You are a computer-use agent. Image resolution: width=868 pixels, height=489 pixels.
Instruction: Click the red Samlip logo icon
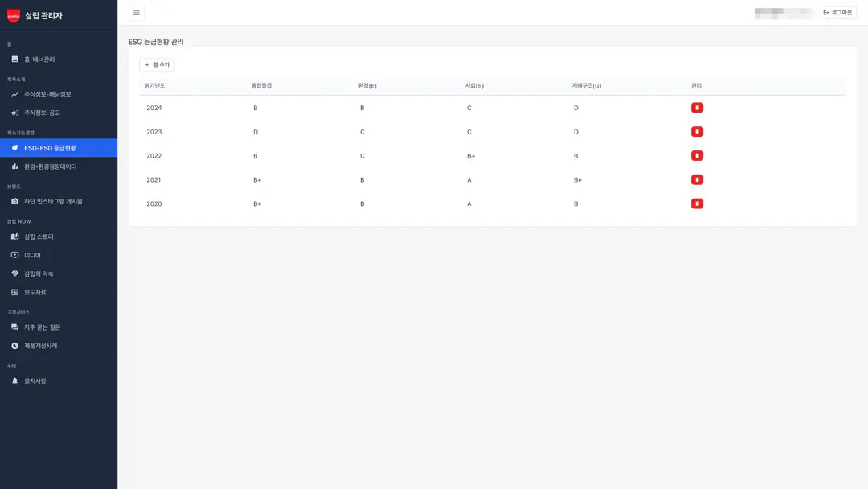(x=14, y=15)
